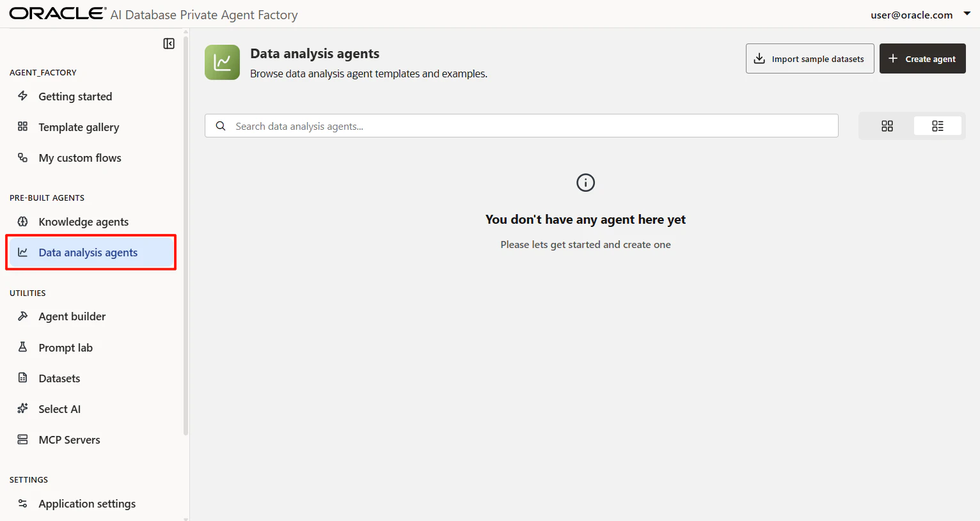980x521 pixels.
Task: Click the My custom flows icon
Action: (22, 157)
